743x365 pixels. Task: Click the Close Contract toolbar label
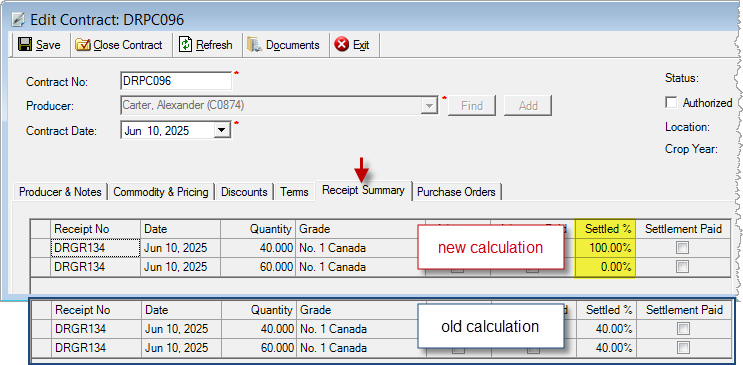coord(128,45)
